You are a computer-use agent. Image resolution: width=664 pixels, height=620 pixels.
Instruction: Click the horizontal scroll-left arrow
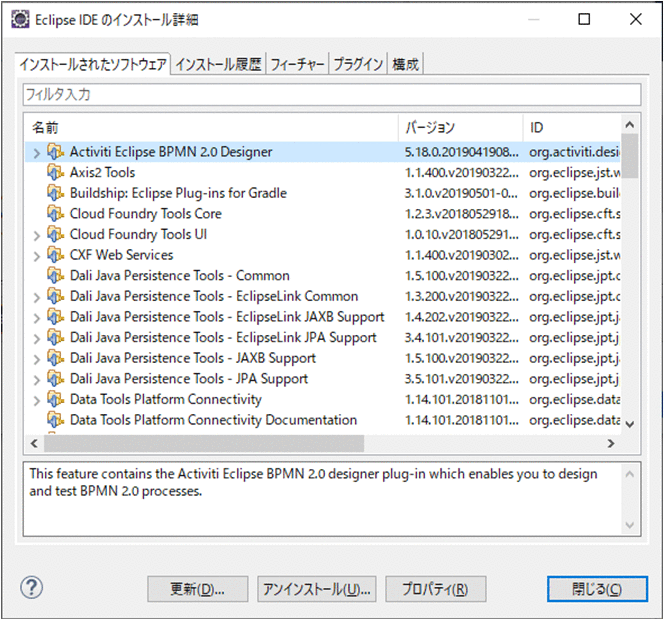pos(34,443)
